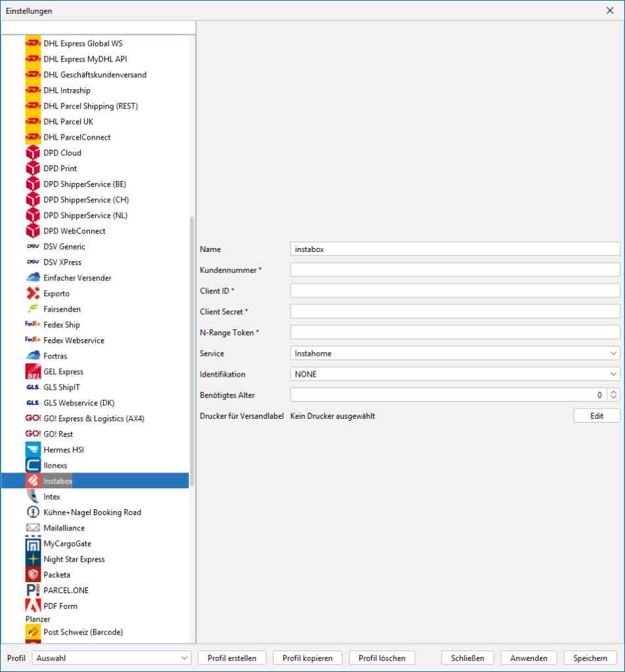Select GLS ShipIT in the carrier list
The width and height of the screenshot is (625, 672).
pos(62,387)
